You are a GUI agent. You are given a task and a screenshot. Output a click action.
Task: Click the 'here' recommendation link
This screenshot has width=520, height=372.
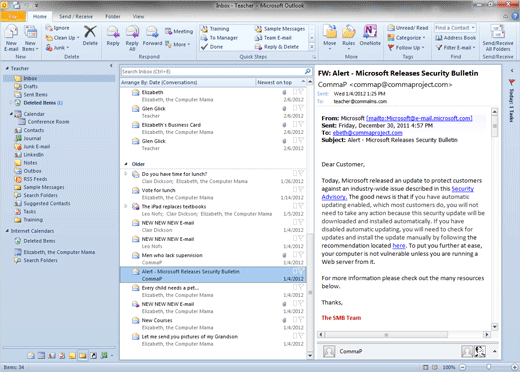click(399, 246)
